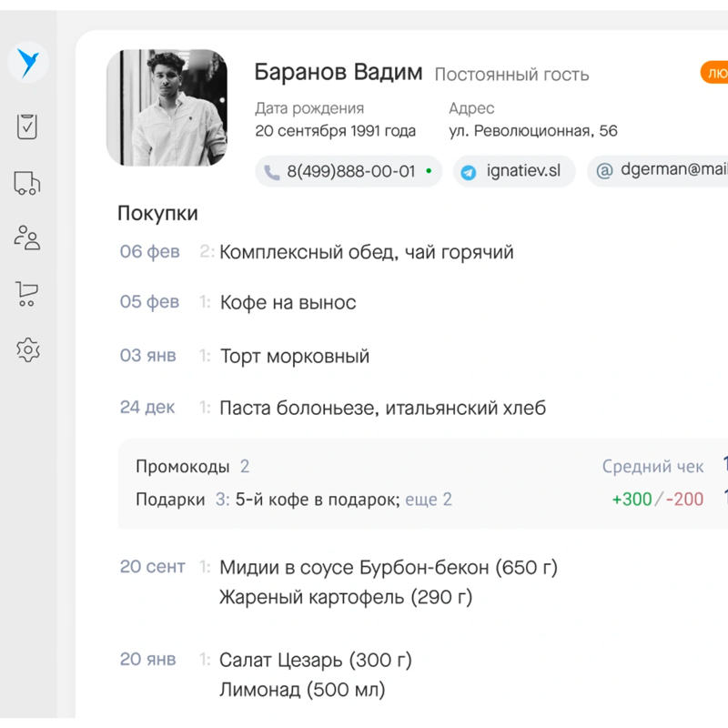Open the blue bird logo home

(28, 62)
